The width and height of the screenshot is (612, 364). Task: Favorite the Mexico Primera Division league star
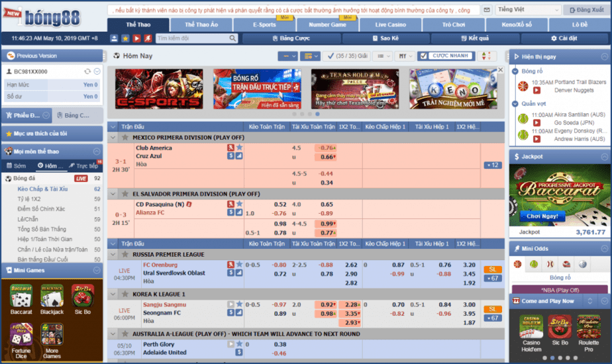coord(125,138)
